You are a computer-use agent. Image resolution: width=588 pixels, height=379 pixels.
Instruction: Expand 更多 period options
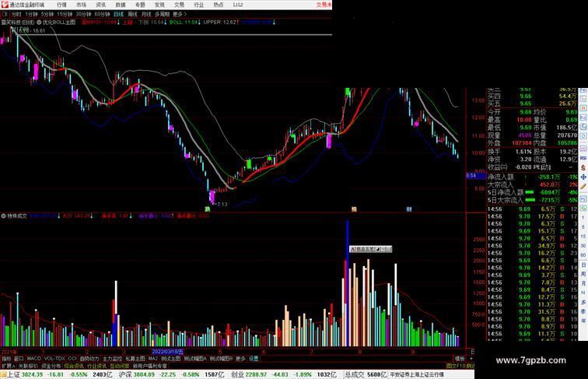click(x=179, y=14)
